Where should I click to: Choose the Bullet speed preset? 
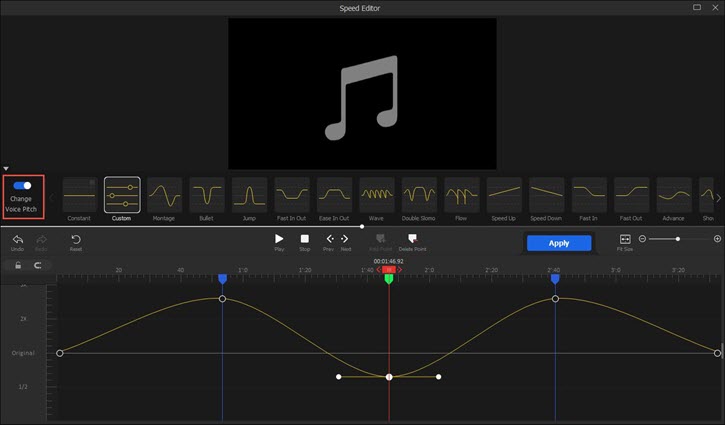207,194
